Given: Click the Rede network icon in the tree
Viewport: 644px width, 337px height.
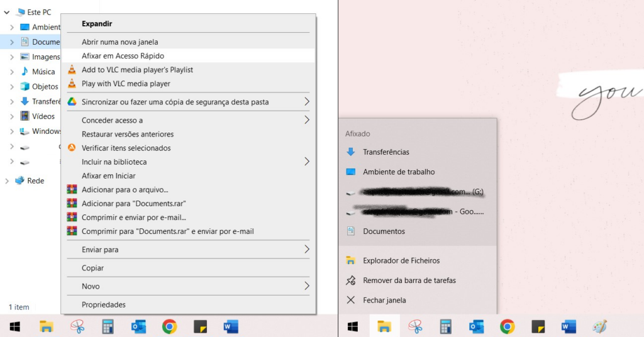Looking at the screenshot, I should click(19, 180).
